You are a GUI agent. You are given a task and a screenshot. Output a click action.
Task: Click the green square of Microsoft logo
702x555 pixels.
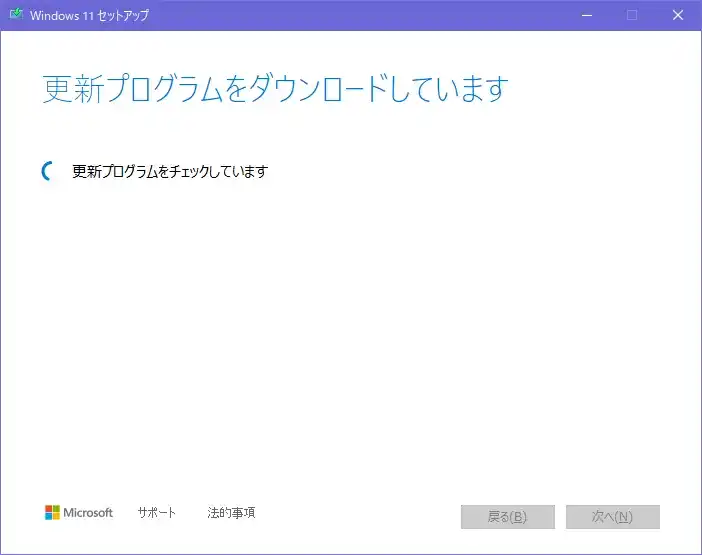pyautogui.click(x=57, y=508)
